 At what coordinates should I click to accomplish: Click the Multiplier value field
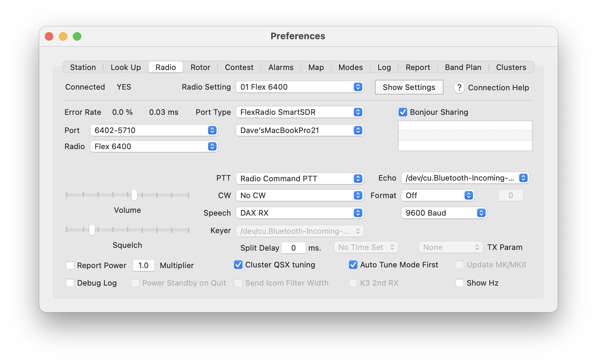click(143, 266)
